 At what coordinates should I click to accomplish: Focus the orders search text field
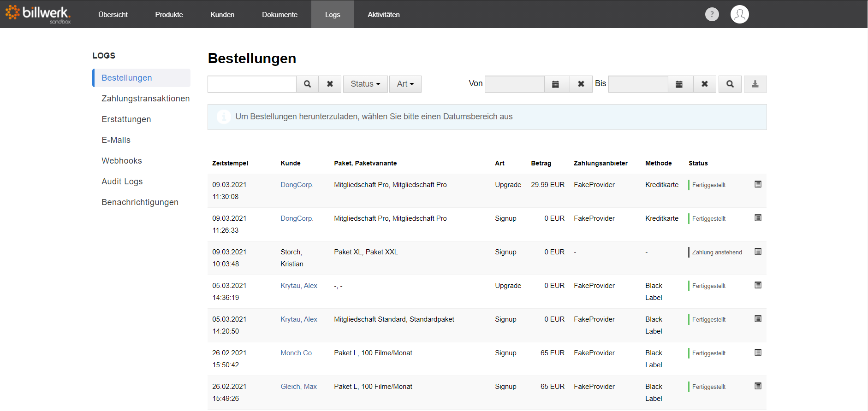coord(252,84)
